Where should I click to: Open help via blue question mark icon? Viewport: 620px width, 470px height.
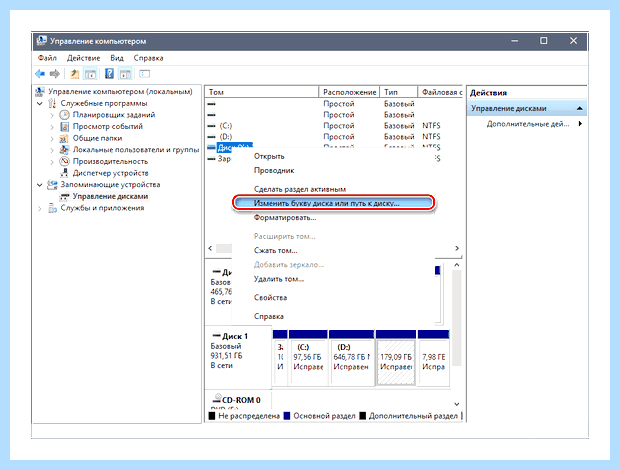pos(110,74)
